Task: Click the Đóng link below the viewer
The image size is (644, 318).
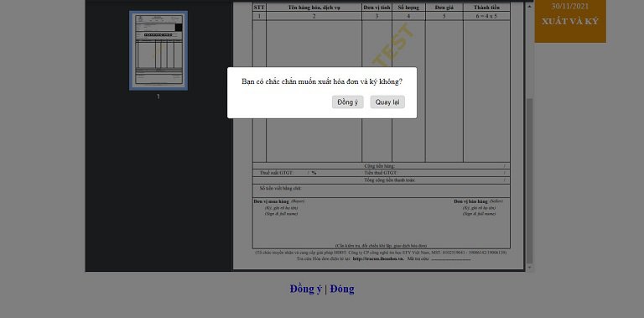Action: pyautogui.click(x=342, y=289)
